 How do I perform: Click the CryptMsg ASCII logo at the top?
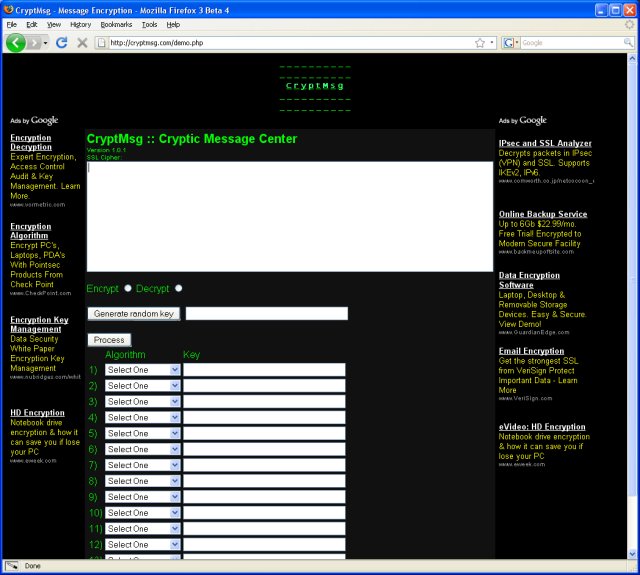point(315,86)
